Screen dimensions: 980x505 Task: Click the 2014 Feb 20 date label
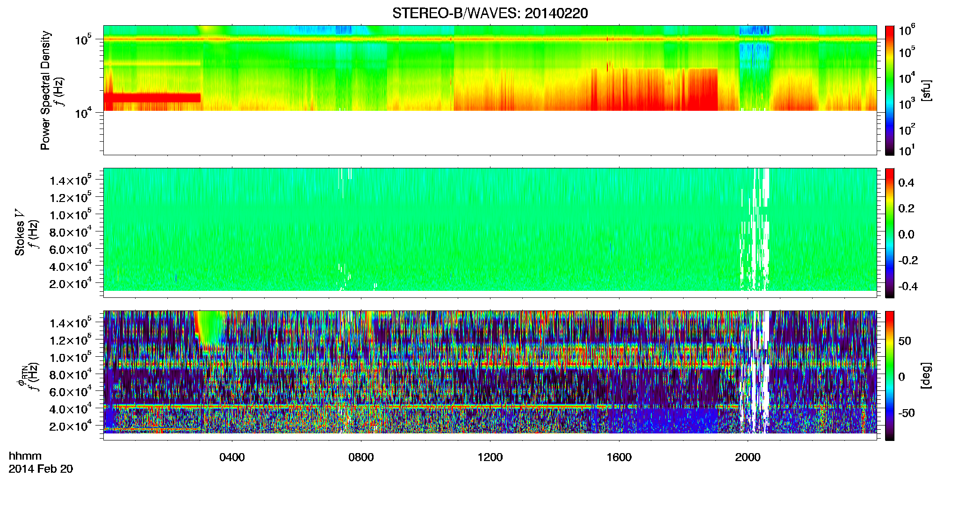[x=41, y=469]
